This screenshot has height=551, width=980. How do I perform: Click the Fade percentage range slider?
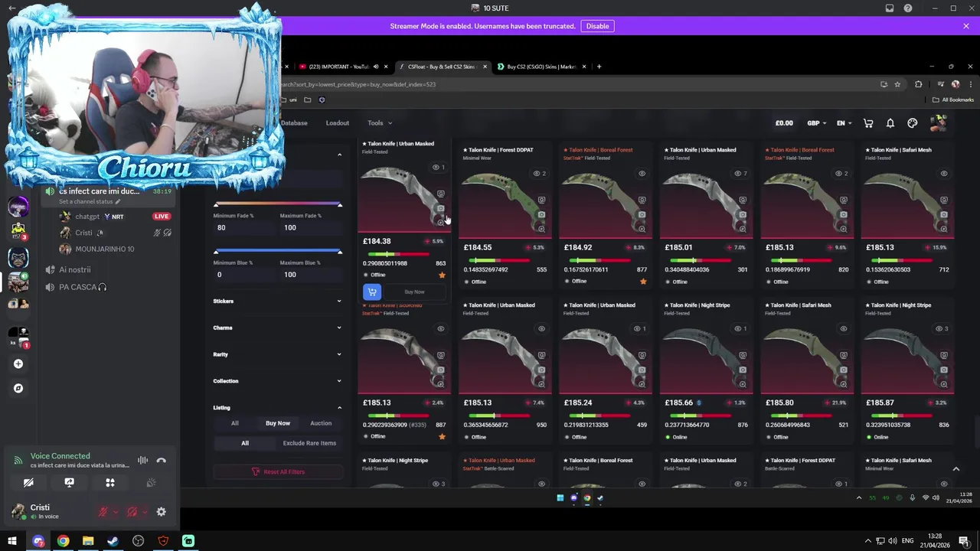(277, 204)
